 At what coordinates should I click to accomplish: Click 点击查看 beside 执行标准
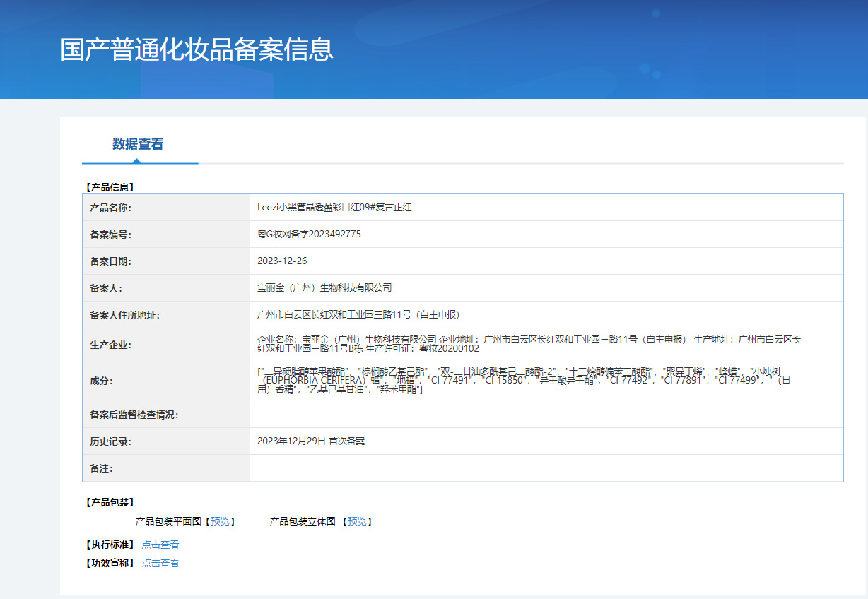pos(160,545)
